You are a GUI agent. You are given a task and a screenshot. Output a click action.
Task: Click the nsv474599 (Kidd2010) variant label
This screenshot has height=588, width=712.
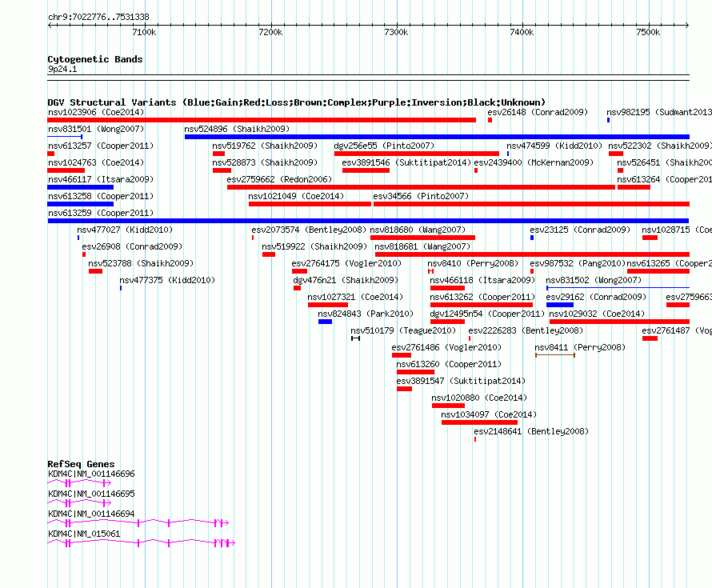pos(554,146)
